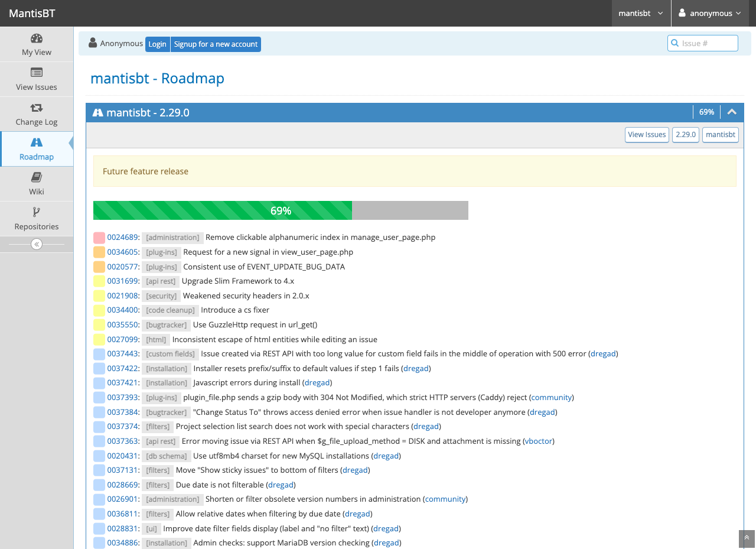
Task: Click mantisbt project button near version
Action: (x=721, y=135)
